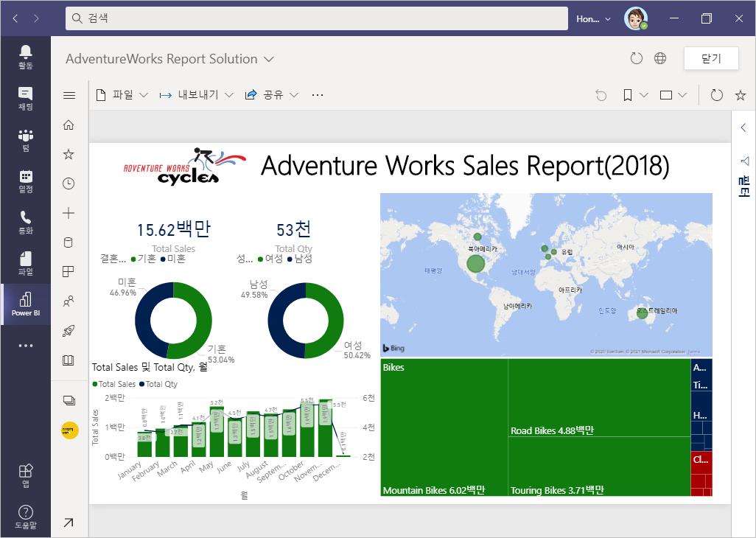Open the globe website icon
The height and width of the screenshot is (538, 756).
tap(660, 58)
